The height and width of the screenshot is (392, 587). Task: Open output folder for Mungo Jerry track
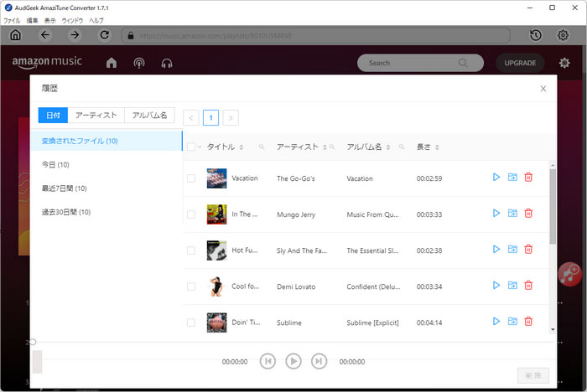[x=512, y=214]
